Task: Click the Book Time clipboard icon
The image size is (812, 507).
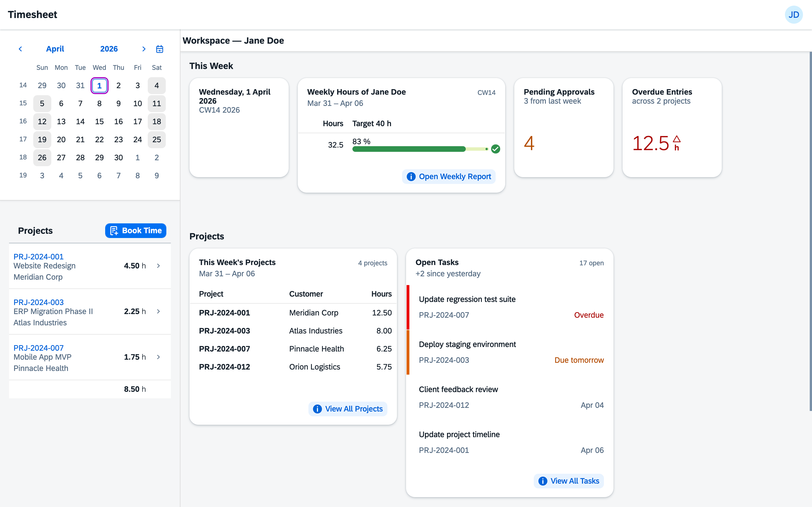Action: (x=114, y=230)
